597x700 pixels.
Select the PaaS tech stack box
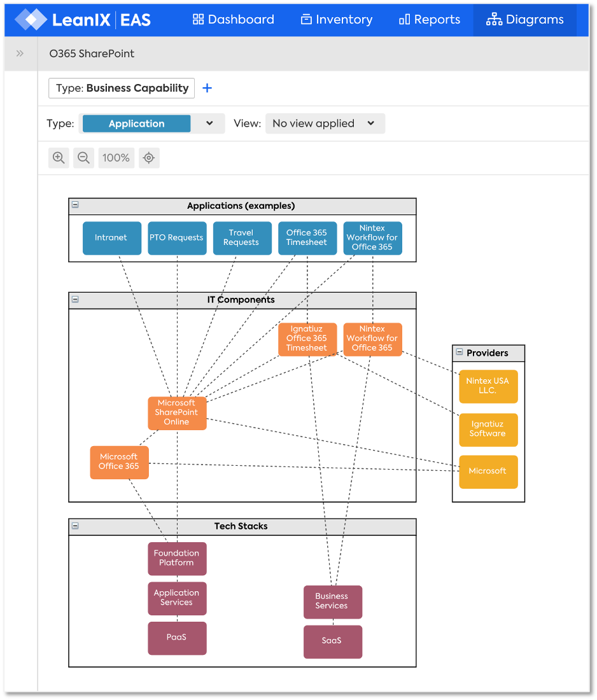(178, 638)
